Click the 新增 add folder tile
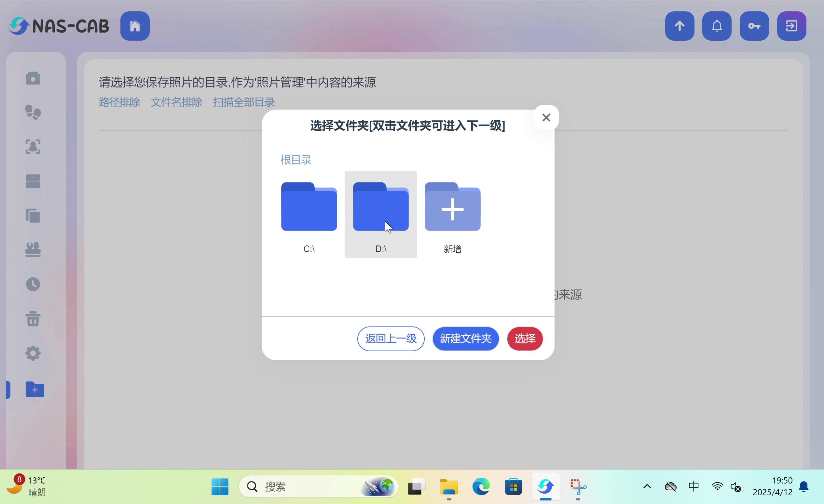The height and width of the screenshot is (504, 824). coord(452,214)
